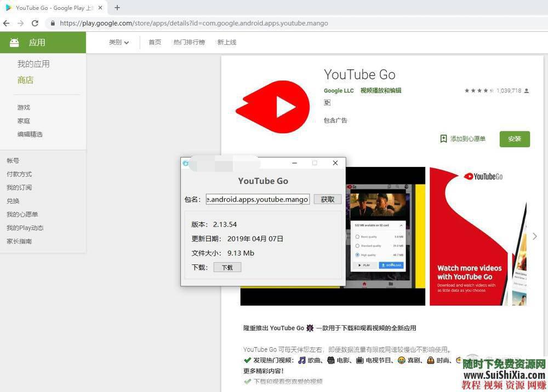
Task: Click the 获取 fetch button
Action: [x=328, y=199]
